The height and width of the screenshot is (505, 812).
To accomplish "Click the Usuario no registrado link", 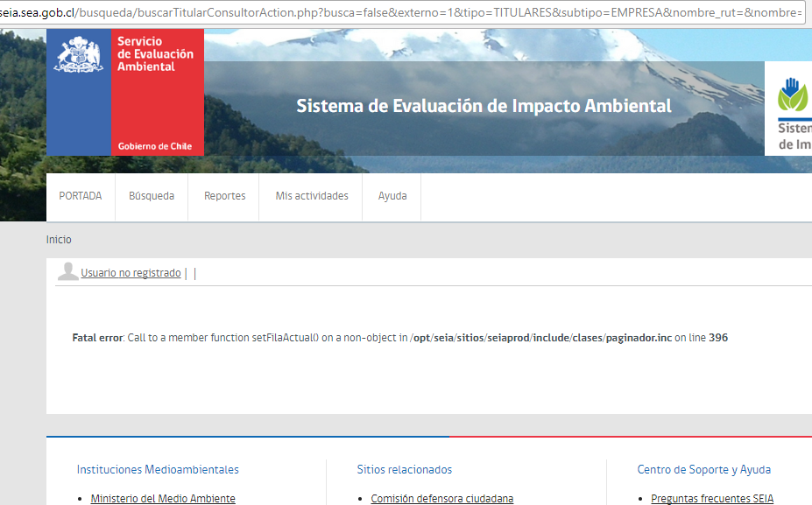I will tap(131, 273).
